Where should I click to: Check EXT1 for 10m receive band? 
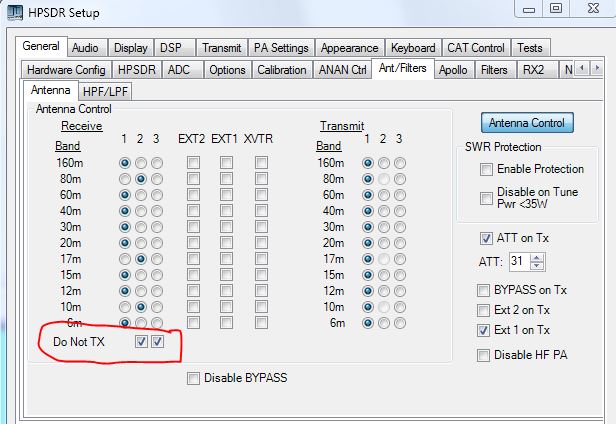(226, 307)
